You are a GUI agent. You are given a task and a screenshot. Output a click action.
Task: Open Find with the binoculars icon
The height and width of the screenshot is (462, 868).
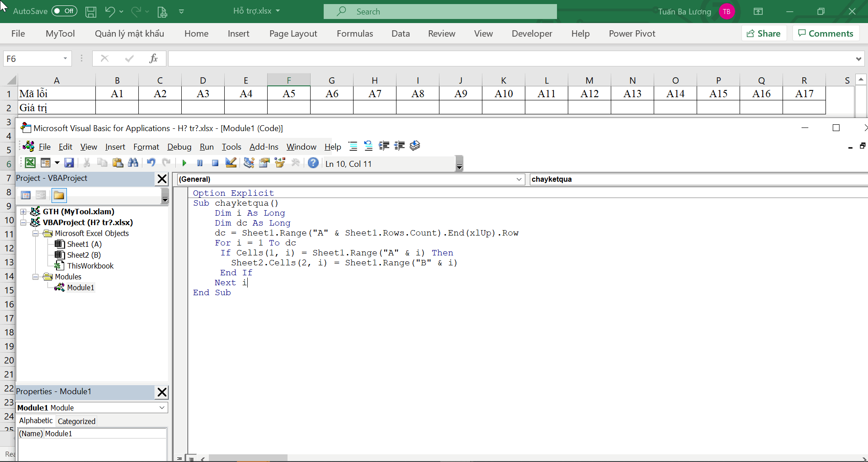point(133,163)
